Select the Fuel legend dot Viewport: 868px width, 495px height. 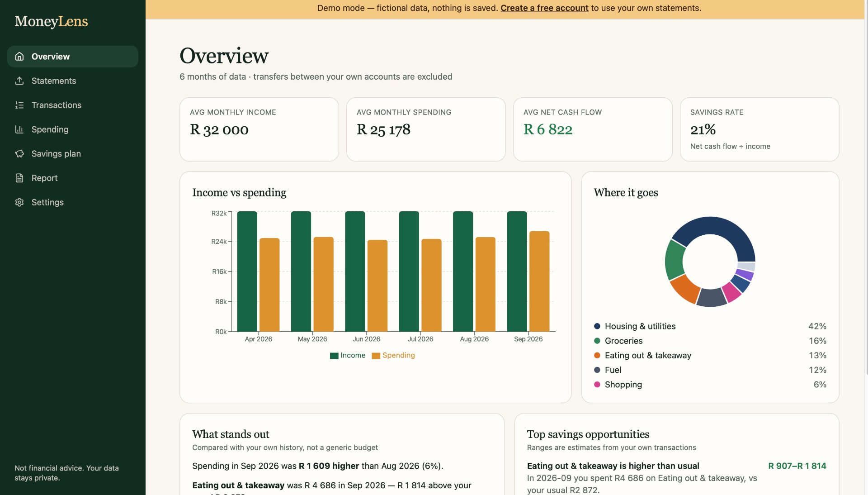597,370
